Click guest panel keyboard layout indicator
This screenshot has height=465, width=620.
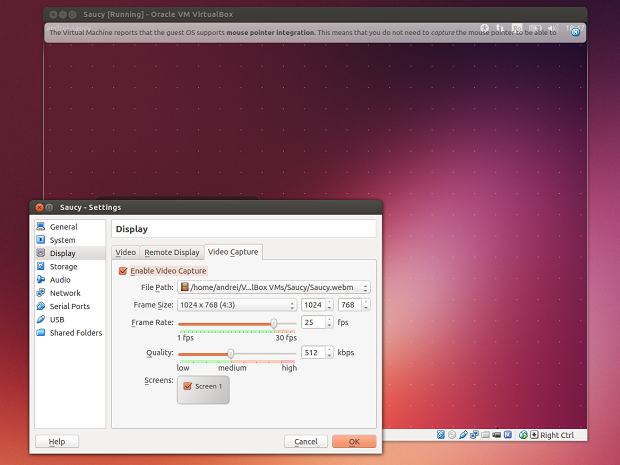click(x=517, y=28)
